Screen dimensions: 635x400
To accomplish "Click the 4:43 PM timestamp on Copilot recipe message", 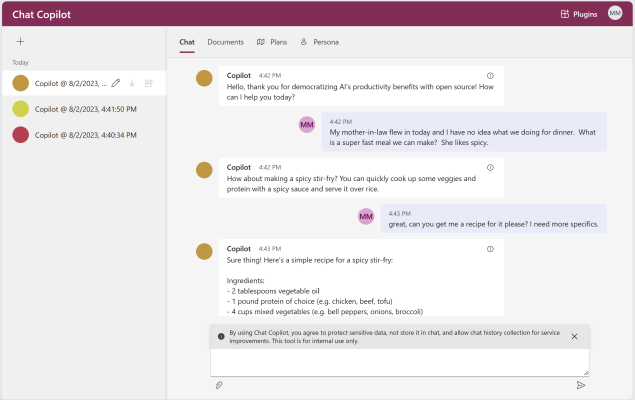I will click(270, 249).
